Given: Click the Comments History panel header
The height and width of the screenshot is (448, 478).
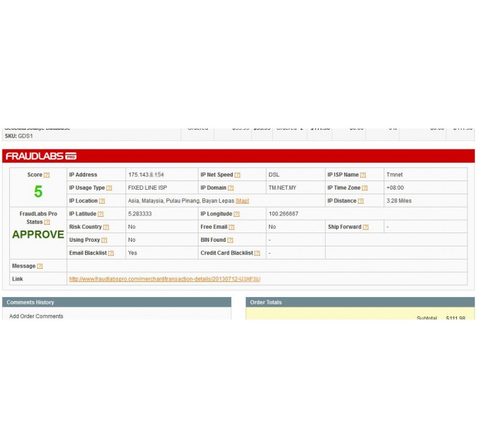Looking at the screenshot, I should pyautogui.click(x=117, y=302).
